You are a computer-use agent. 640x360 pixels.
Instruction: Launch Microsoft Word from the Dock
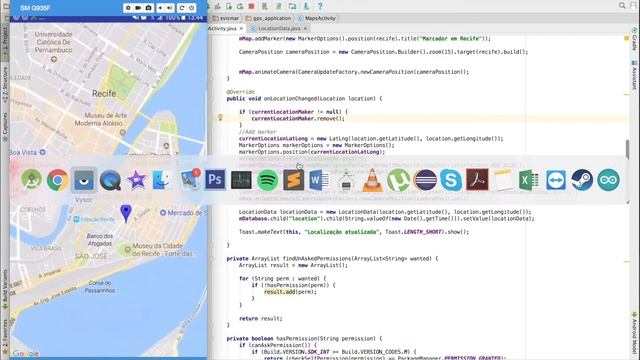coord(320,180)
